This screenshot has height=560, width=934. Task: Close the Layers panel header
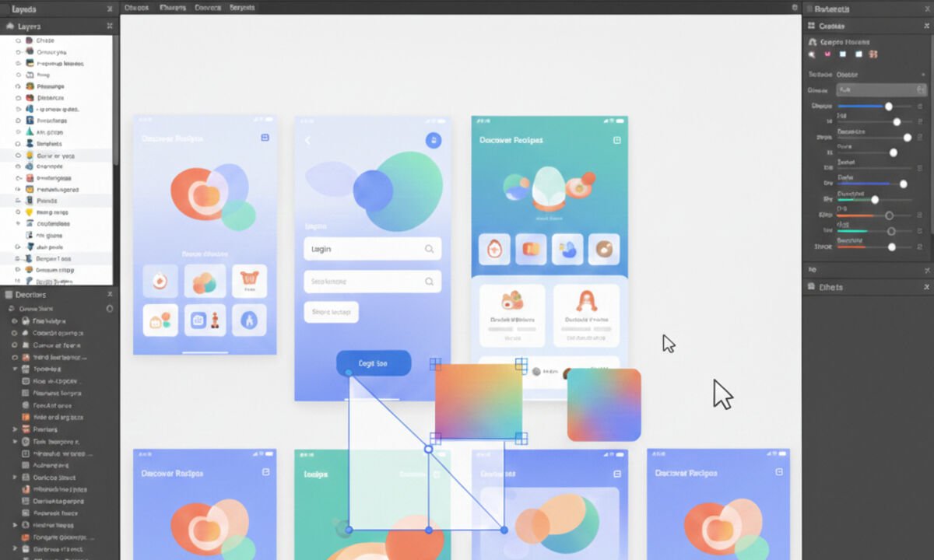pyautogui.click(x=109, y=26)
